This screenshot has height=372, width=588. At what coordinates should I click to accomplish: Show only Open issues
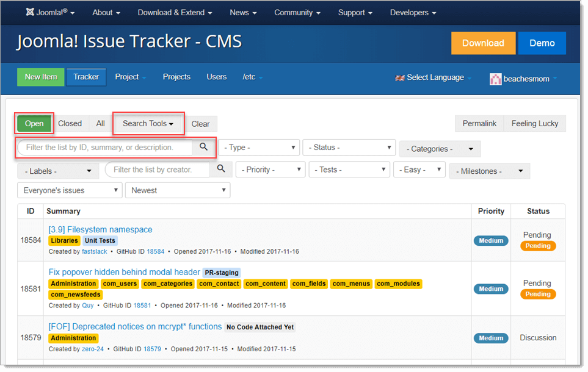(34, 124)
